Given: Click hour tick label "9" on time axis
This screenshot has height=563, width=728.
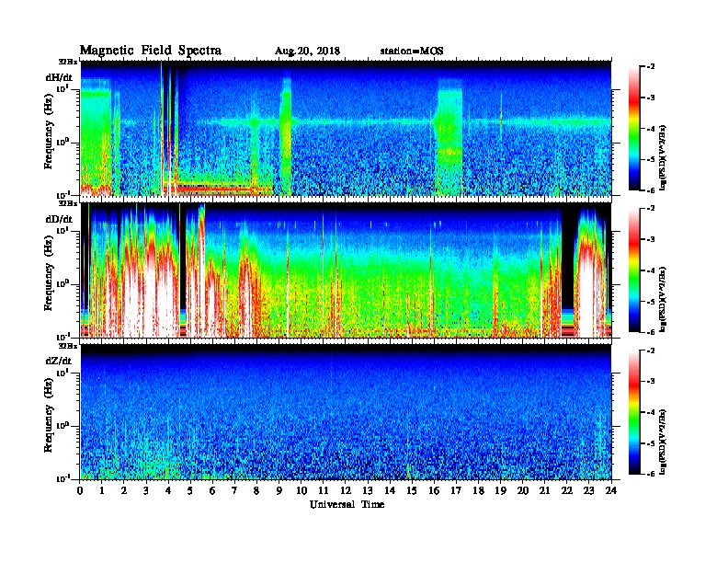Looking at the screenshot, I should 279,491.
